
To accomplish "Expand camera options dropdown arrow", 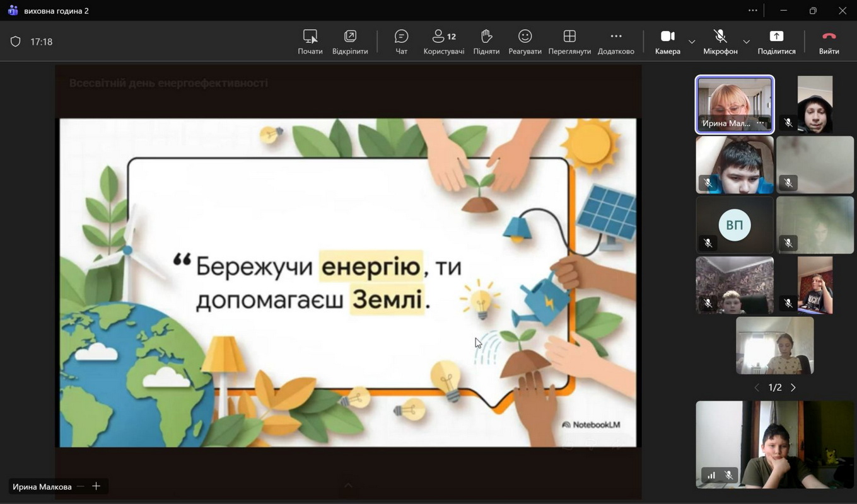I will [x=692, y=42].
